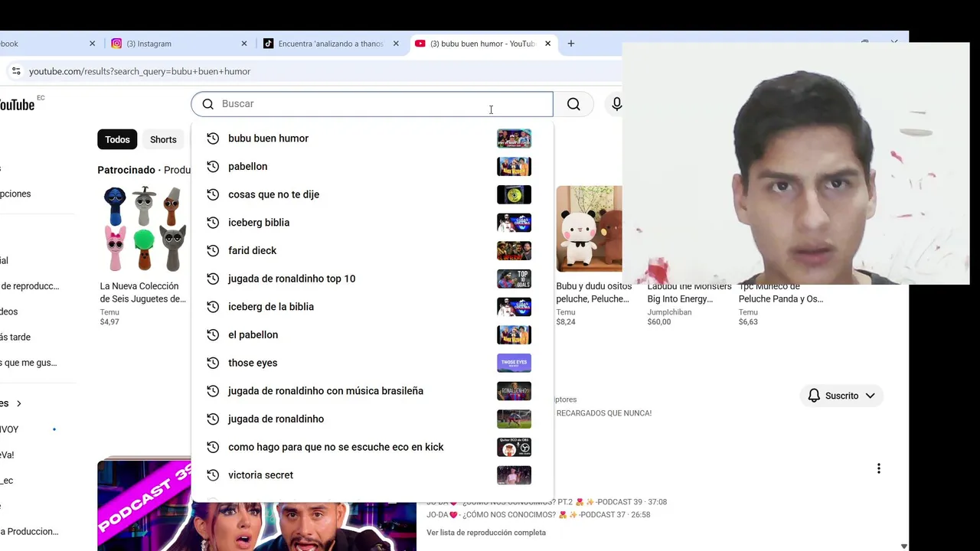Click the site info icon in address bar

click(x=15, y=71)
